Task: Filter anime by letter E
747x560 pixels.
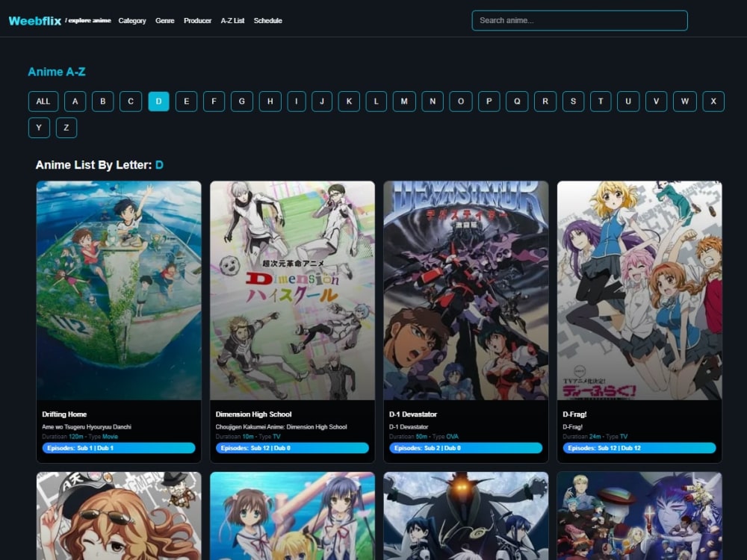Action: [x=186, y=101]
